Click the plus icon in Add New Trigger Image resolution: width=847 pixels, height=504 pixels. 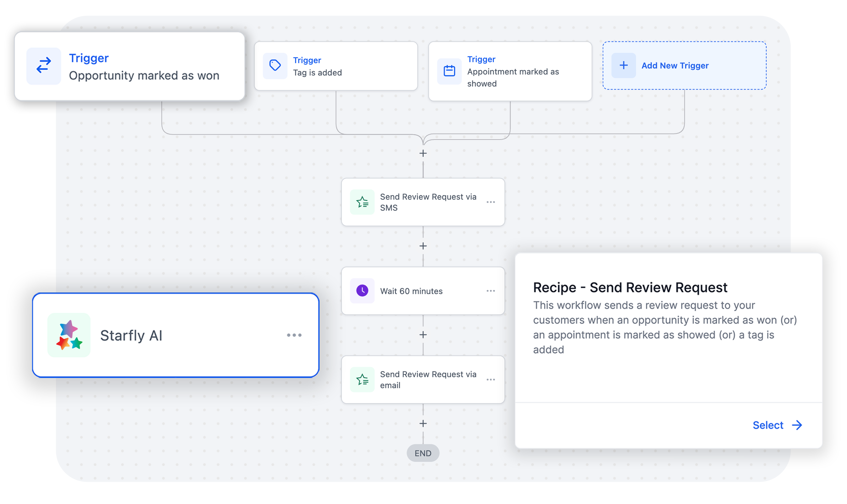624,65
